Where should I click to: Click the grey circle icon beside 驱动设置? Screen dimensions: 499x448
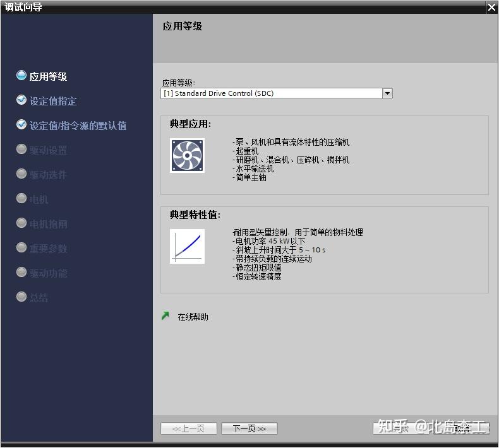[x=21, y=149]
